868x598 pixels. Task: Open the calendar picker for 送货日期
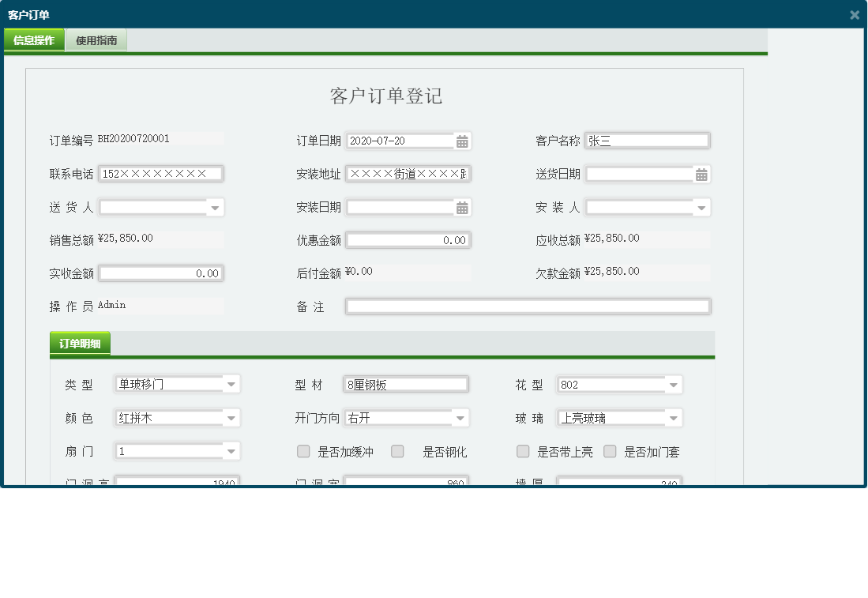(701, 174)
